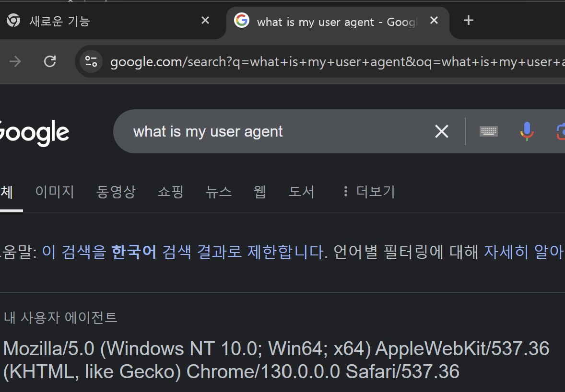This screenshot has width=565, height=392.
Task: Click the Google logo
Action: [34, 133]
